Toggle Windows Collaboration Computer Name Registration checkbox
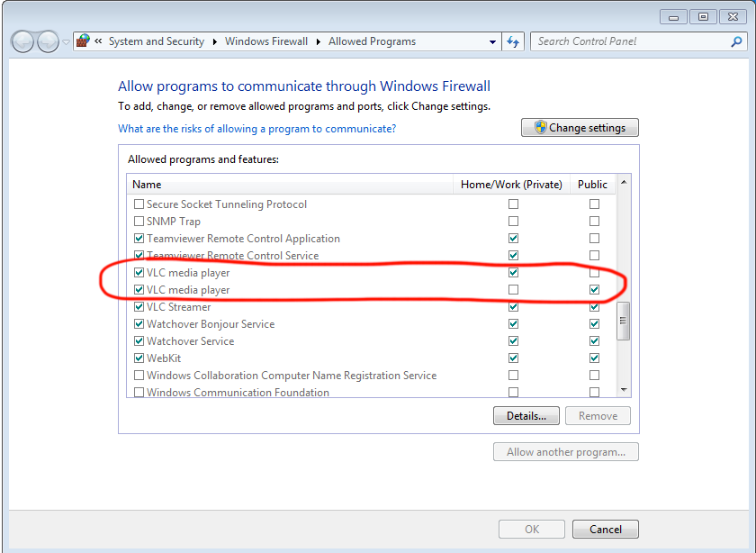This screenshot has height=553, width=756. pyautogui.click(x=139, y=375)
